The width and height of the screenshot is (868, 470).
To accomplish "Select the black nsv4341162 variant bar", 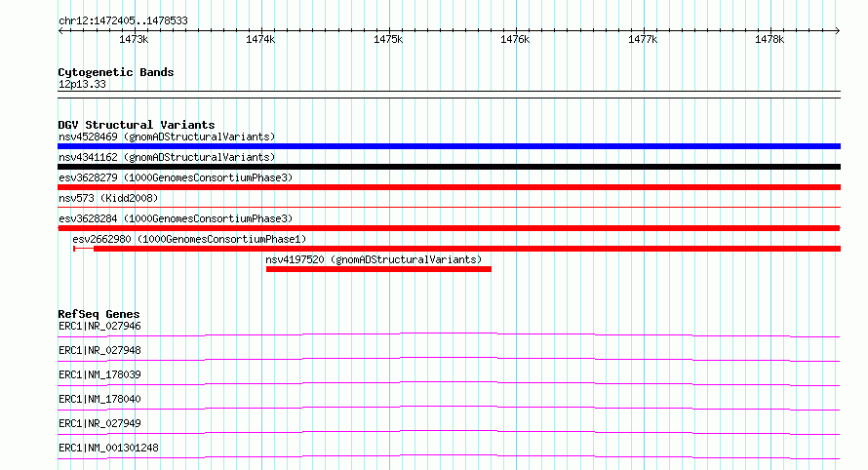I will click(449, 167).
